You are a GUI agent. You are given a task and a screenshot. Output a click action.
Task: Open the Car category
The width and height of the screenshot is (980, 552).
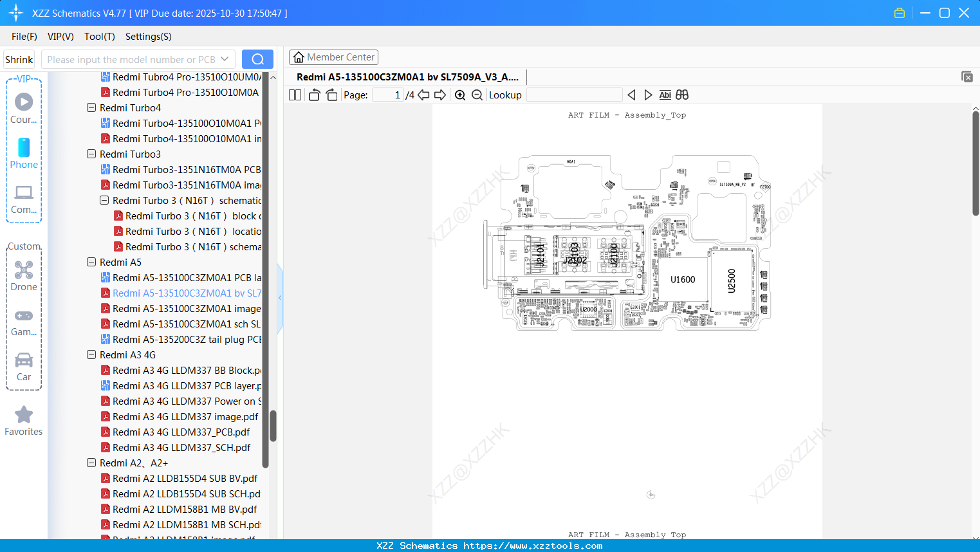[24, 367]
